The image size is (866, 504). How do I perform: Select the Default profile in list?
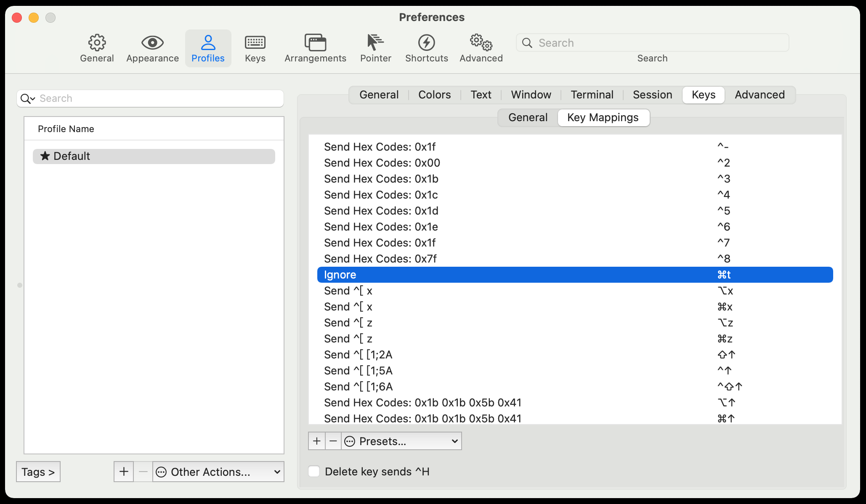pyautogui.click(x=154, y=156)
